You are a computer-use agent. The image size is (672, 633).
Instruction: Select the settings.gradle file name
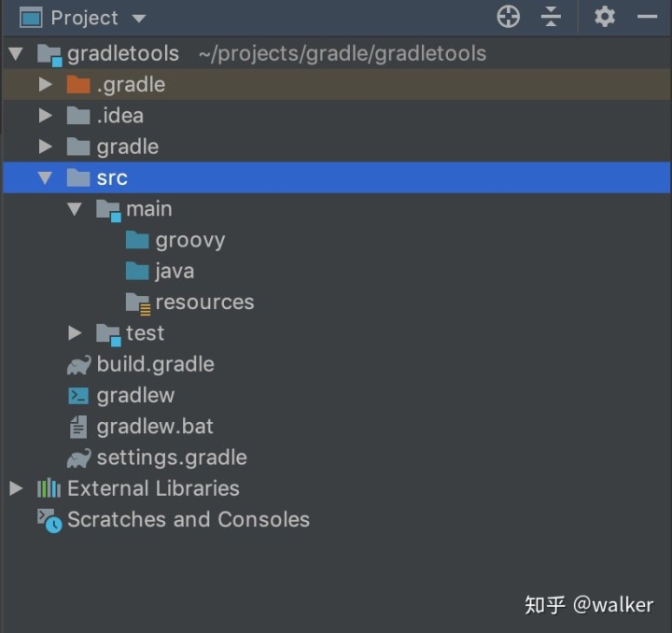point(172,458)
